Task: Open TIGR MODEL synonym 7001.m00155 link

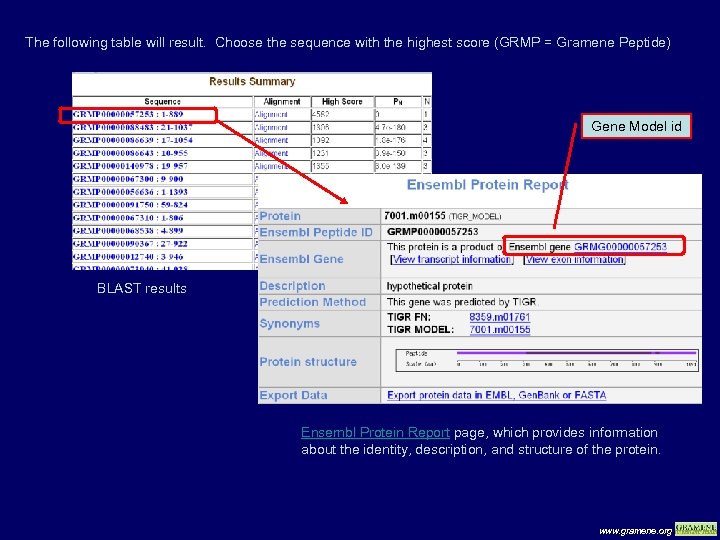Action: coord(500,329)
